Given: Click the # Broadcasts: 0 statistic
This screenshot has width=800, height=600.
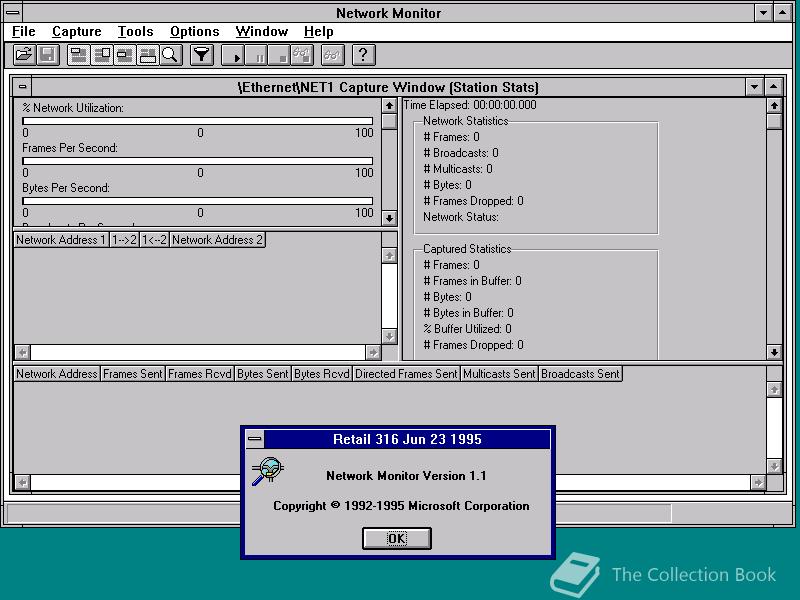Looking at the screenshot, I should coord(461,153).
